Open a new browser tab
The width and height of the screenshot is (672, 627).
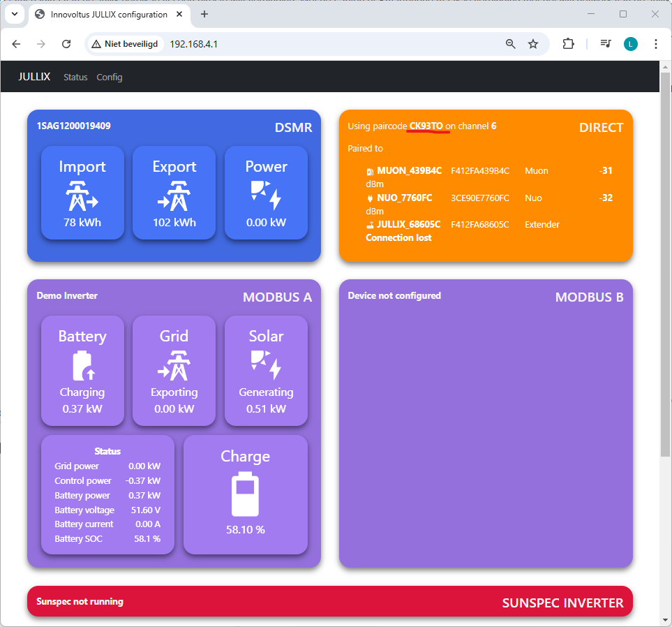tap(204, 14)
